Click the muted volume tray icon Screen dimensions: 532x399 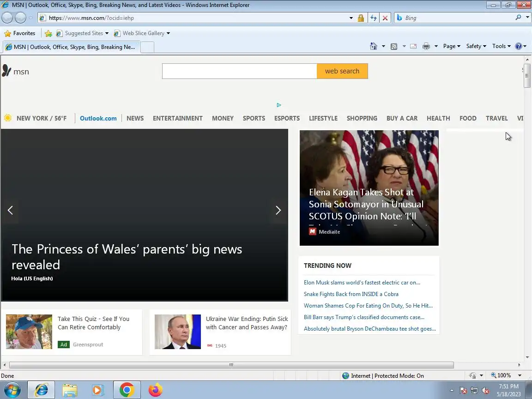(485, 391)
